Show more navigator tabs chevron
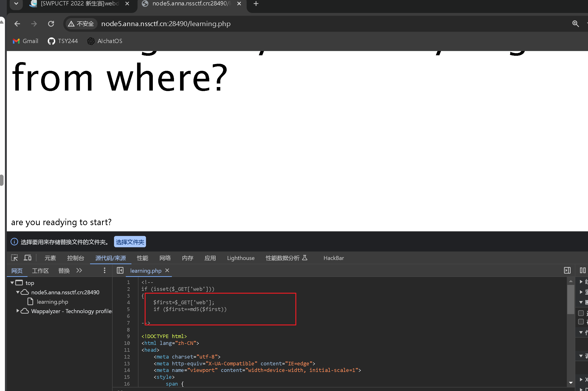The image size is (588, 391). 79,271
